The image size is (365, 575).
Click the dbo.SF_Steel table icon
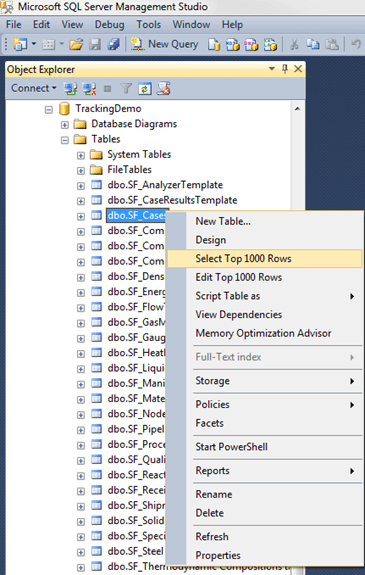(96, 551)
